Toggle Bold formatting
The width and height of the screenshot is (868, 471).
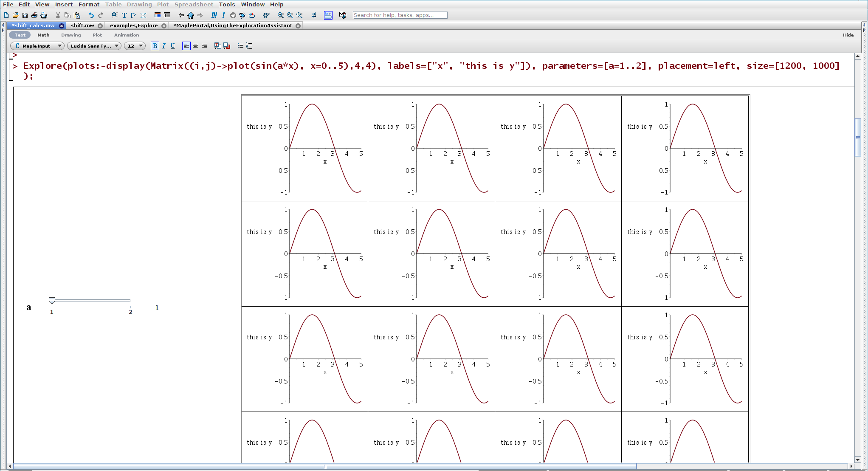[155, 46]
